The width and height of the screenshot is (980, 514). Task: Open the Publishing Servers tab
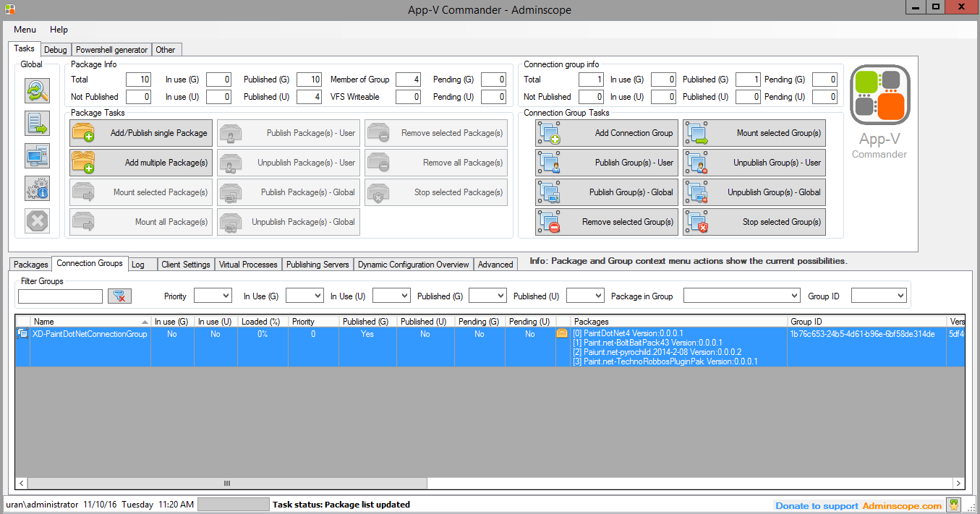[x=318, y=265]
